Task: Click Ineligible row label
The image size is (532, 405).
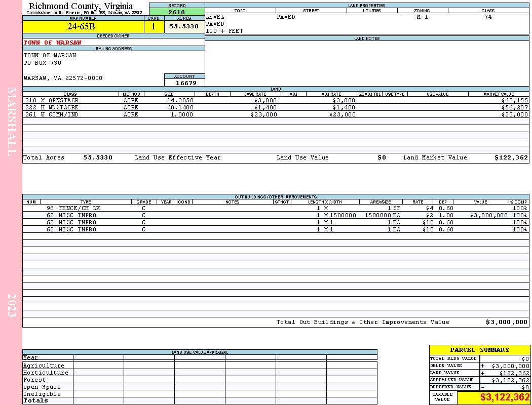Action: [x=42, y=394]
